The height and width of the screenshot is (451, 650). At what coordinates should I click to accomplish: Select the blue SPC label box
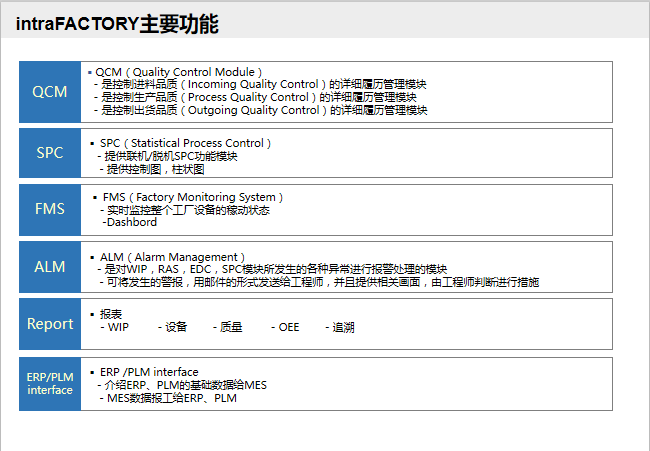point(50,153)
